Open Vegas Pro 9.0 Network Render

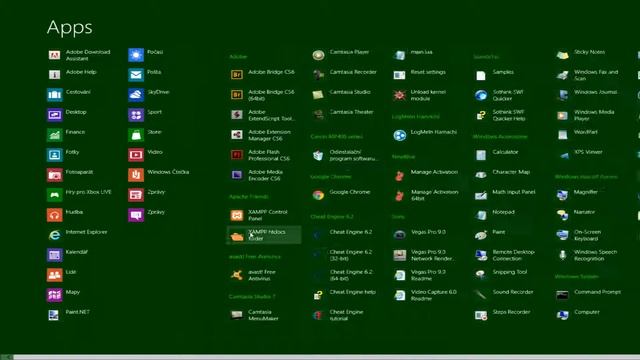tap(424, 255)
